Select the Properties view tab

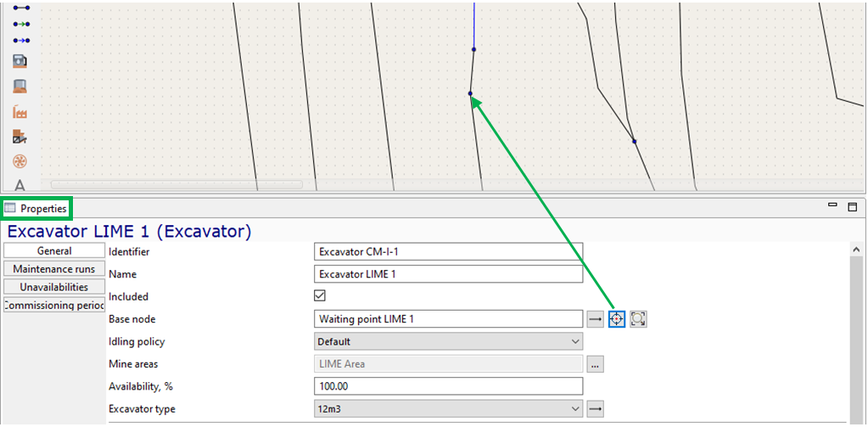click(36, 209)
